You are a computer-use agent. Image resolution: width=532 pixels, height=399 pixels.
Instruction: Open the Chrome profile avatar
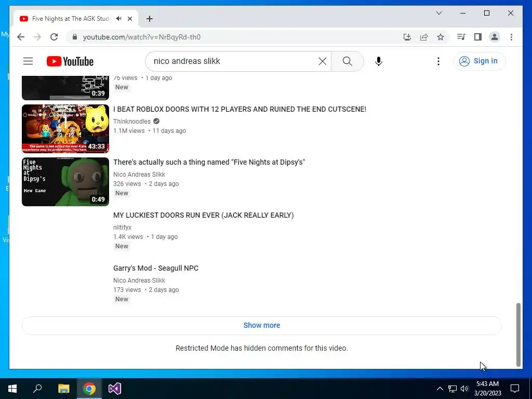coord(495,37)
